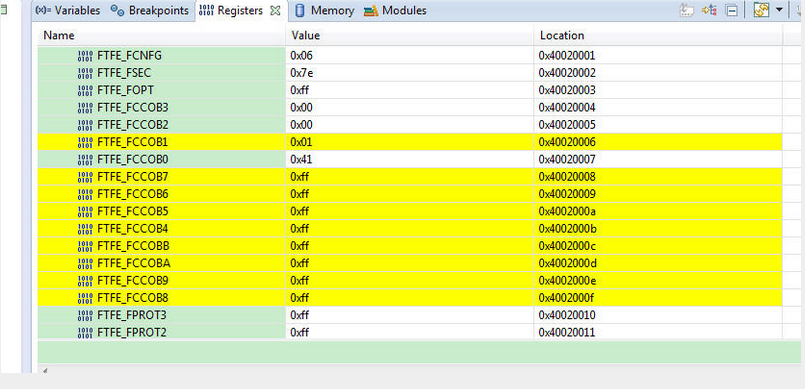Screen dimensions: 805x389
Task: Collapse all registers using the toolbar icon
Action: tap(732, 10)
